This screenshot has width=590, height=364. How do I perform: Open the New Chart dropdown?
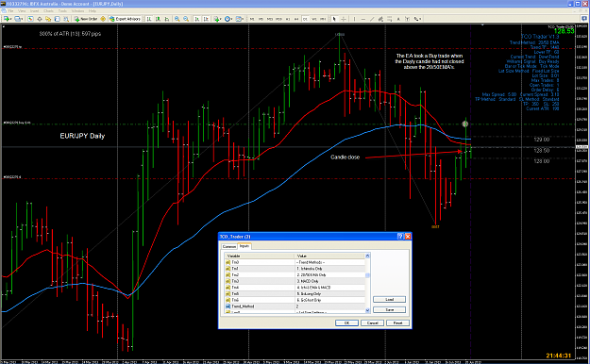pos(8,19)
